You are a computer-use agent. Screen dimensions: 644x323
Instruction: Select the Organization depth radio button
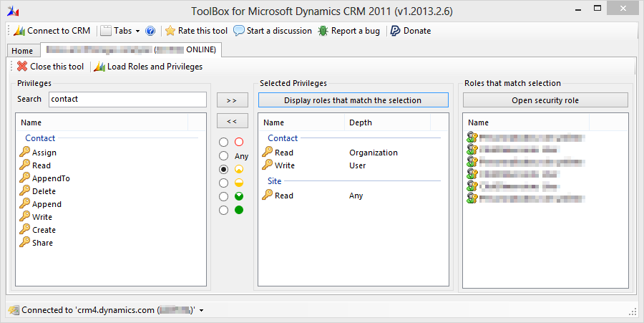click(223, 210)
